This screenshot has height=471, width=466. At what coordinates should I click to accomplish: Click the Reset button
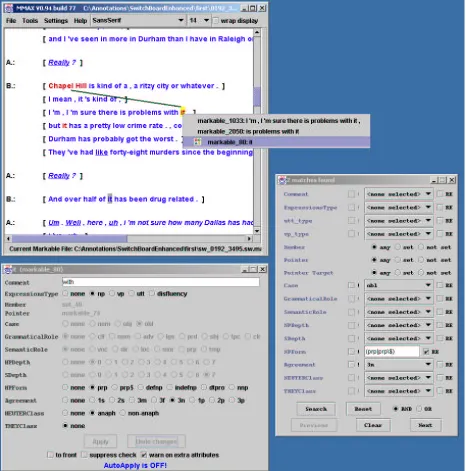[363, 409]
